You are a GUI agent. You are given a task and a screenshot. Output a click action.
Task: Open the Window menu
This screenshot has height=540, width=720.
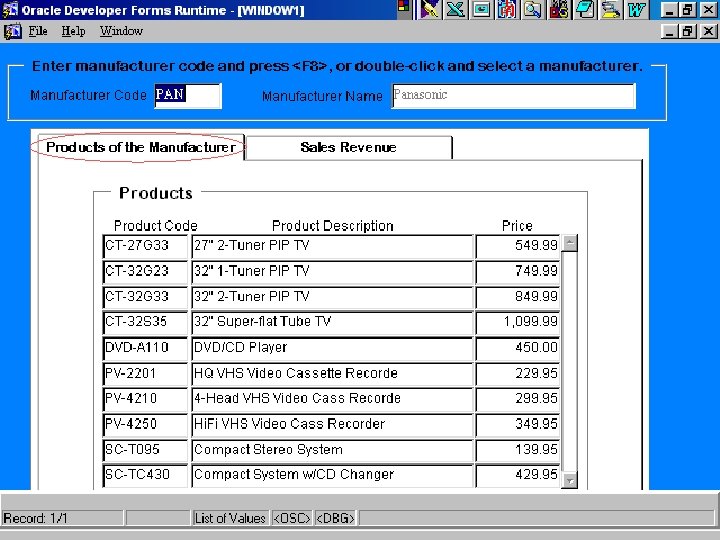121,31
